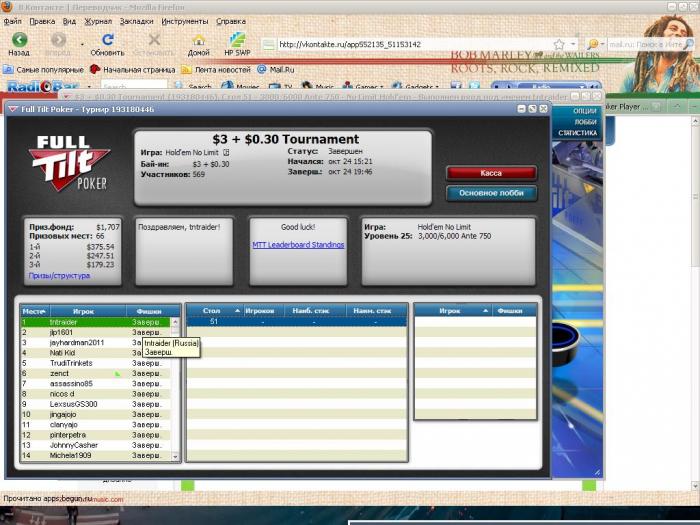Click СТАТИСТИКА in the table window behind
This screenshot has width=700, height=525.
pos(577,133)
